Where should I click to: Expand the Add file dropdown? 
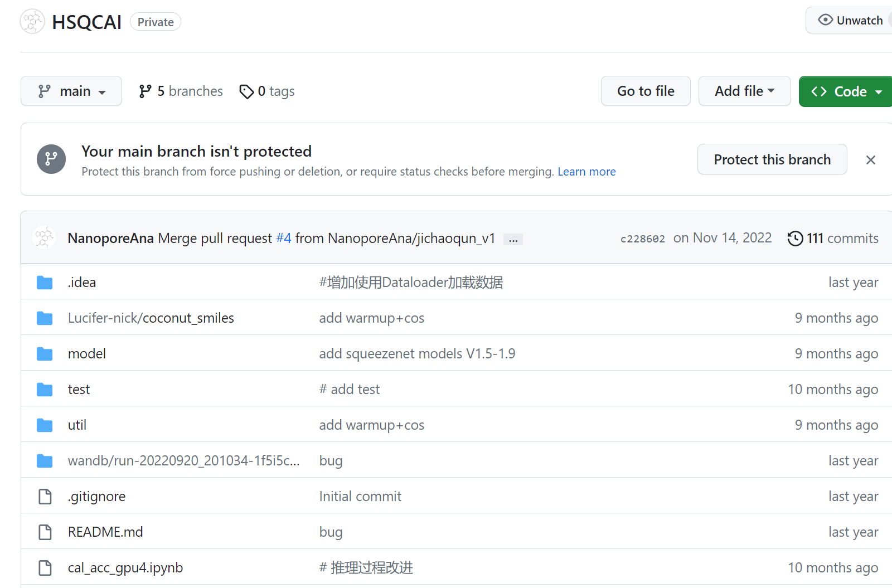pos(744,91)
